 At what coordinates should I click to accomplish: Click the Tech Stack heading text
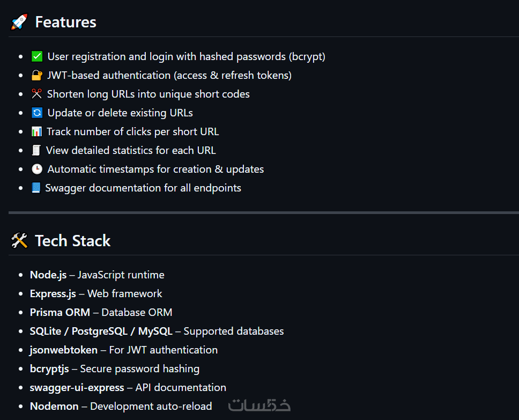[73, 240]
